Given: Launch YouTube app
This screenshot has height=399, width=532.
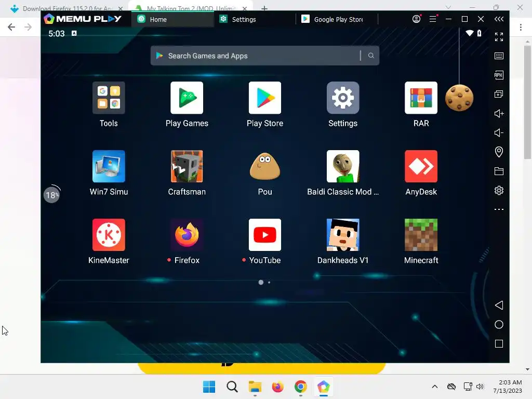Looking at the screenshot, I should pos(264,235).
